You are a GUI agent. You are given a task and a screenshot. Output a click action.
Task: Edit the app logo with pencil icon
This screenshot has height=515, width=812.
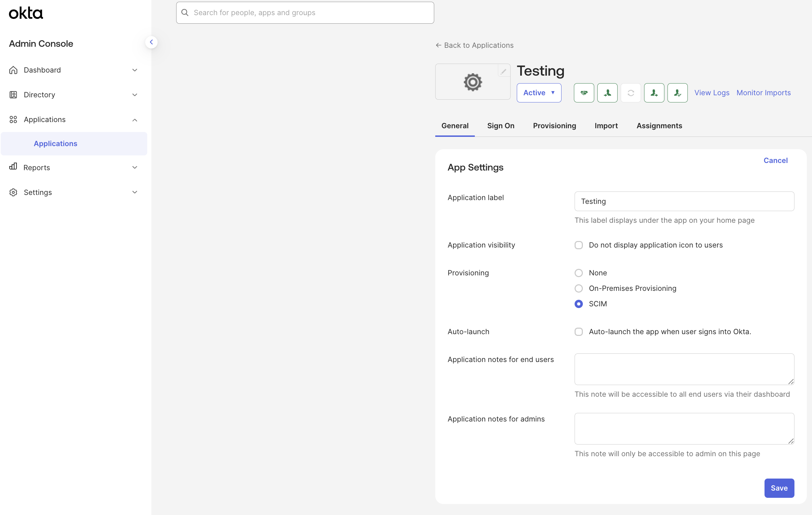point(504,71)
